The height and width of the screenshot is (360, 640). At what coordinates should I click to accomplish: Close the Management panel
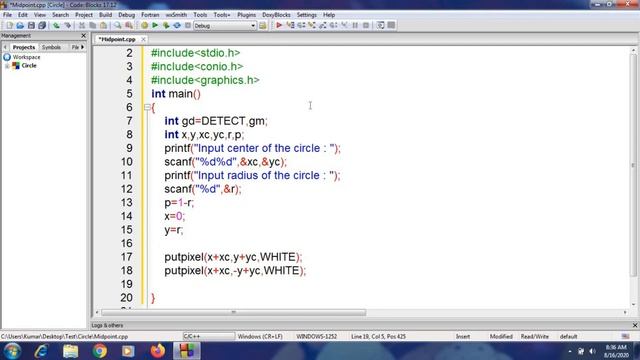[x=84, y=36]
